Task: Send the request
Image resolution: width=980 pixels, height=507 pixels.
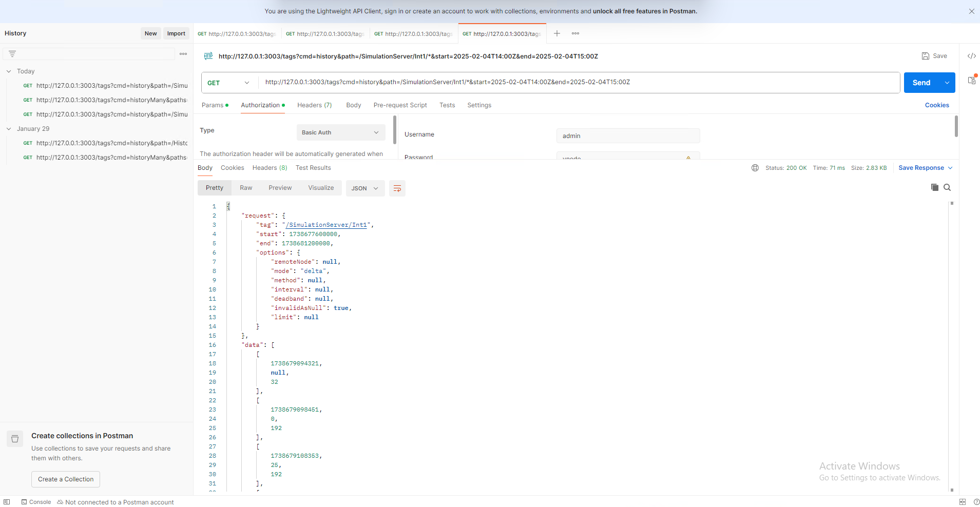Action: click(921, 83)
